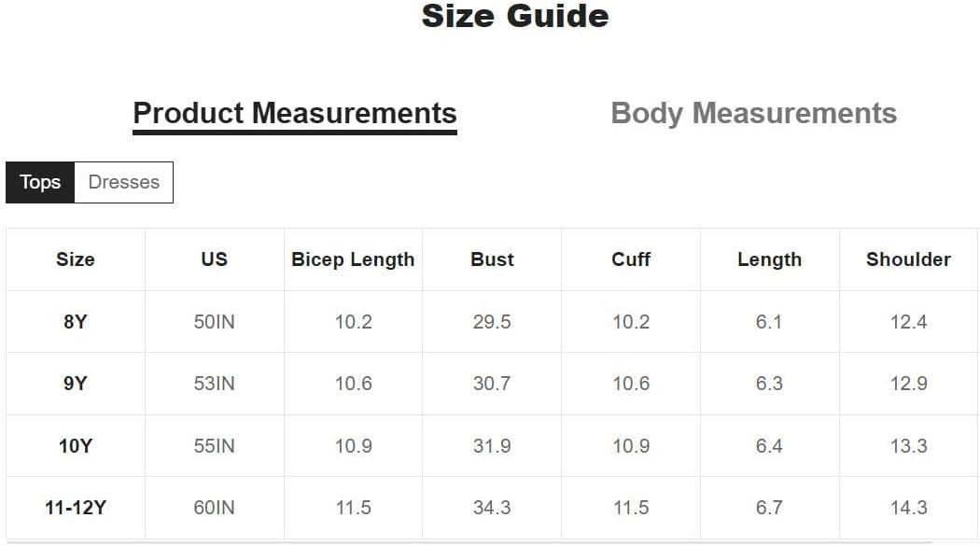Select the 9Y size row label
The width and height of the screenshot is (980, 546).
[x=76, y=384]
